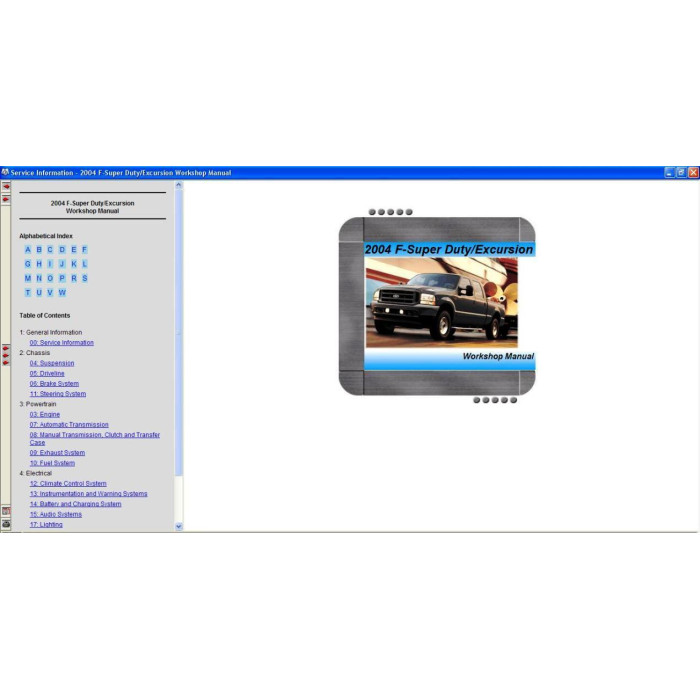Open the 07: Automatic Transmission section
The width and height of the screenshot is (700, 700).
pyautogui.click(x=69, y=425)
